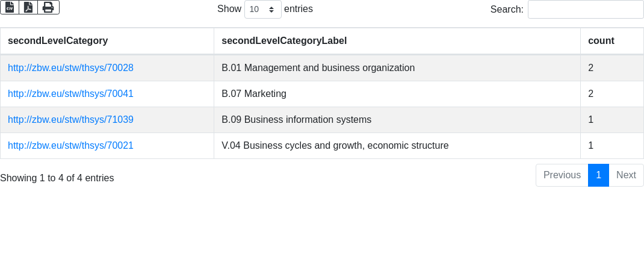This screenshot has height=271, width=644.
Task: Select the B.09 Business information systems cell
Action: coord(296,120)
